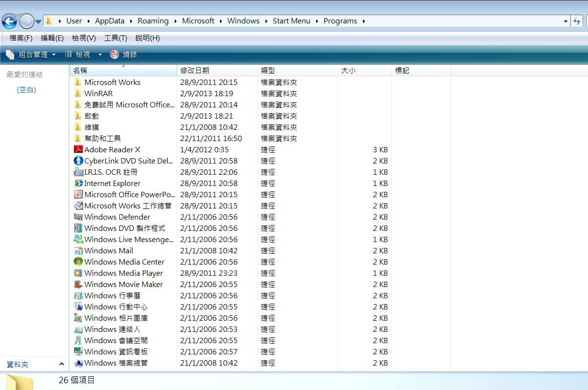Select the Windows Mail shortcut icon
588x390 pixels.
click(x=78, y=250)
